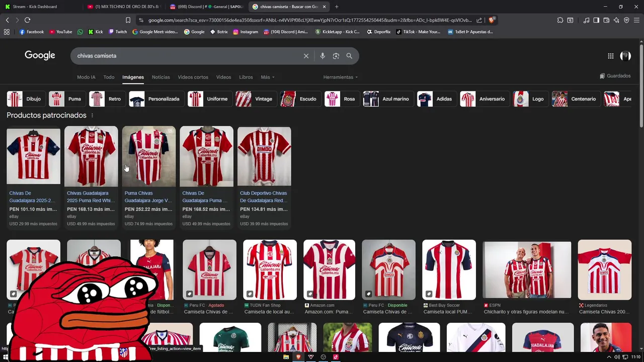644x362 pixels.
Task: Open File Explorer from the taskbar
Action: [286, 357]
